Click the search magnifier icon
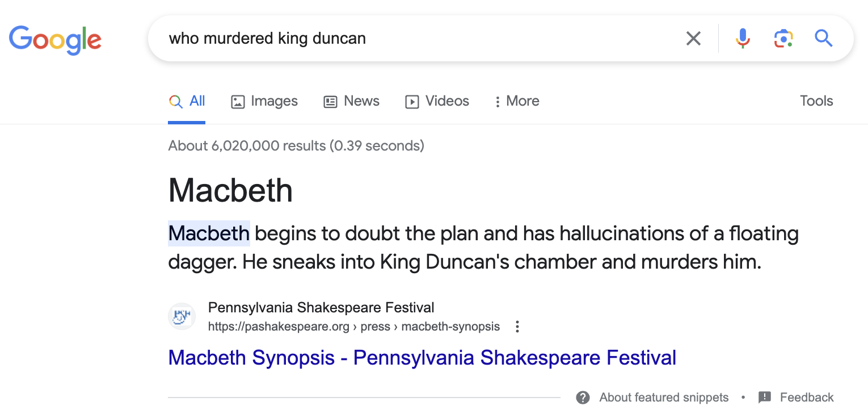 [823, 38]
